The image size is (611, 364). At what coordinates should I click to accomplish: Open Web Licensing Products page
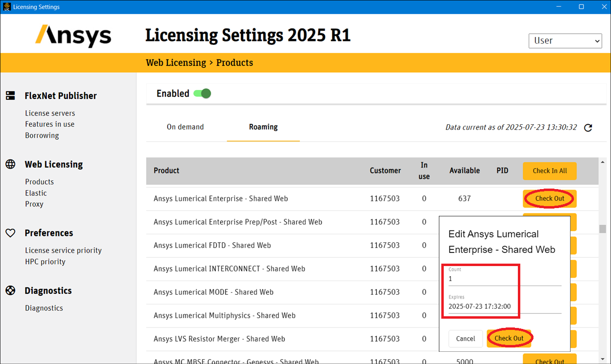tap(39, 182)
